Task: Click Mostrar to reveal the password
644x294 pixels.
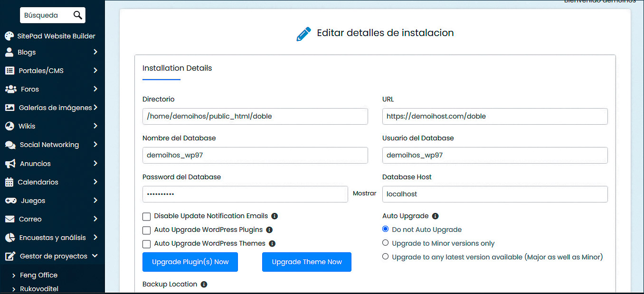Action: 364,193
